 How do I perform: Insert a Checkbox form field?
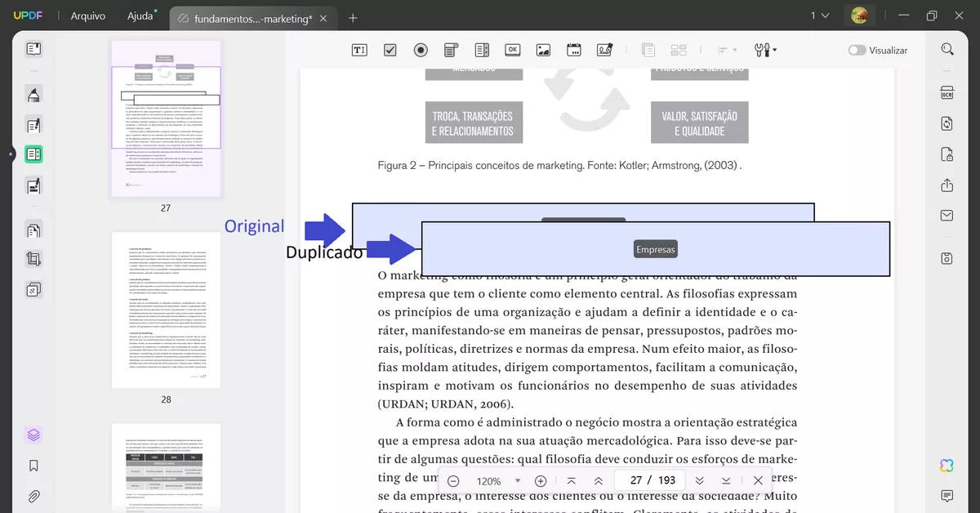click(x=390, y=49)
